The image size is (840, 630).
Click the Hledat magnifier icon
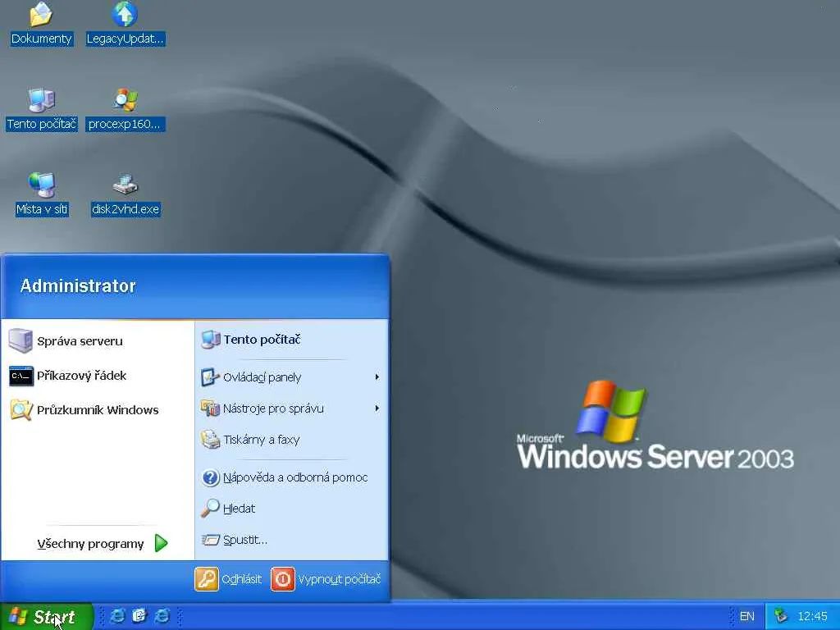210,508
